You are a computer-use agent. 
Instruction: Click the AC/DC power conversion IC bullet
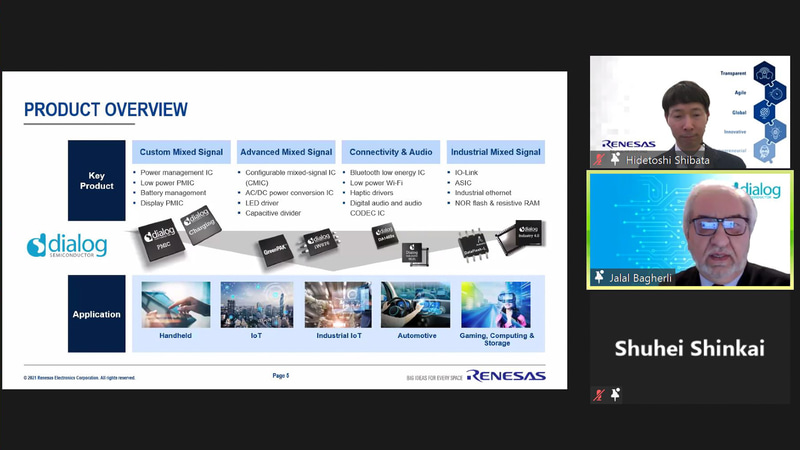(289, 193)
